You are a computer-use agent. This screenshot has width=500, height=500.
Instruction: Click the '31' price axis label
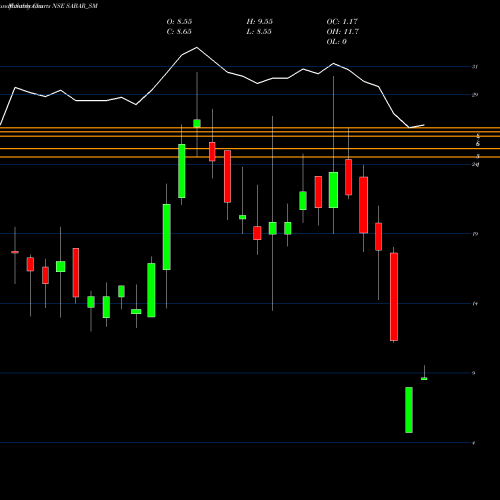(x=475, y=67)
